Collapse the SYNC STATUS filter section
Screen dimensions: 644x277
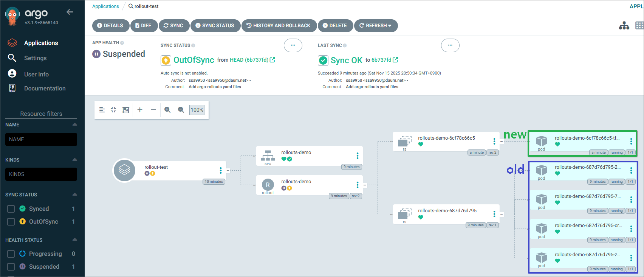[74, 195]
